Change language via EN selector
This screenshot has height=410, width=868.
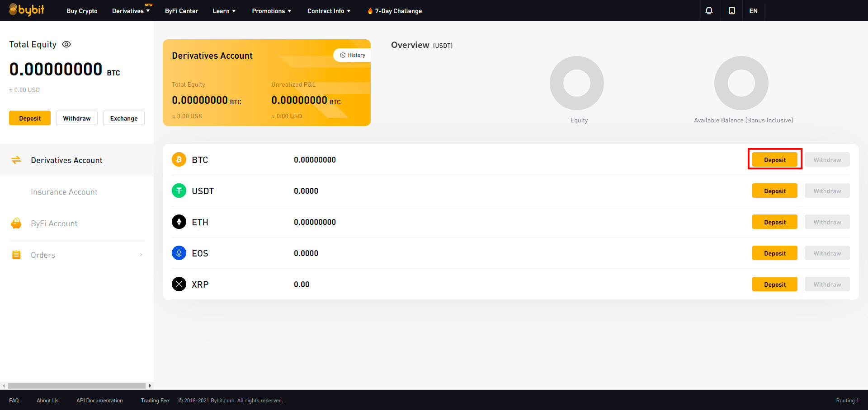click(x=753, y=11)
